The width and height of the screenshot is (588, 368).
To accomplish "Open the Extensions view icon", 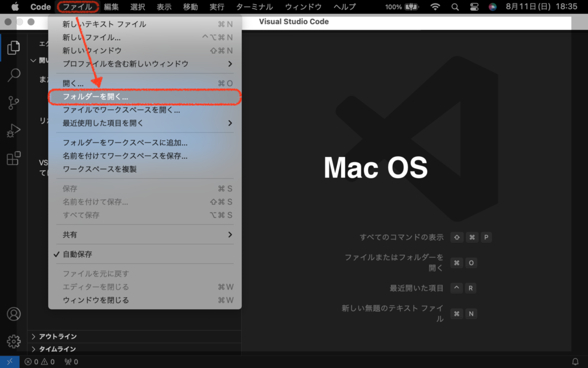I will click(x=14, y=158).
